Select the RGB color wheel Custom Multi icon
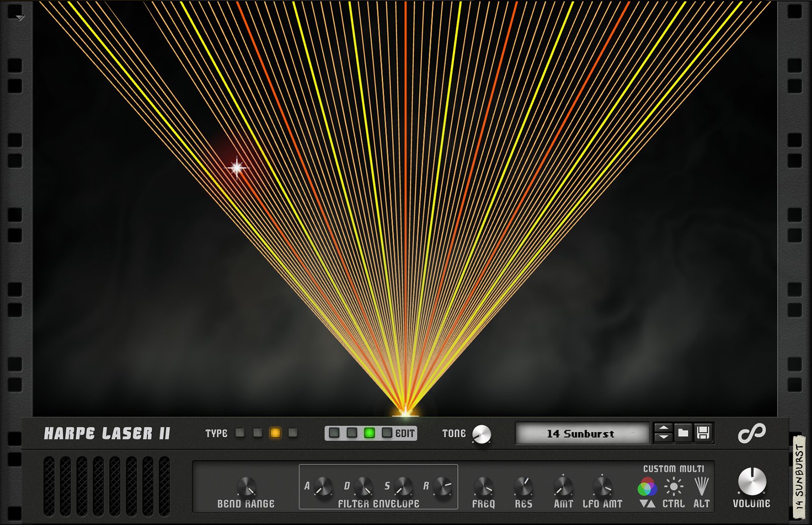812x525 pixels. click(648, 486)
